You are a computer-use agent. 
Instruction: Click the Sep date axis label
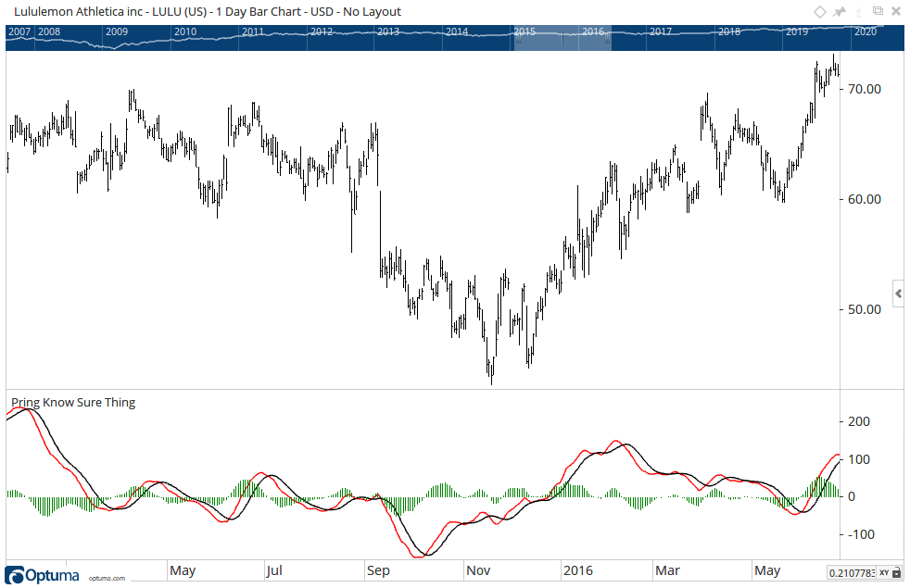pyautogui.click(x=378, y=570)
